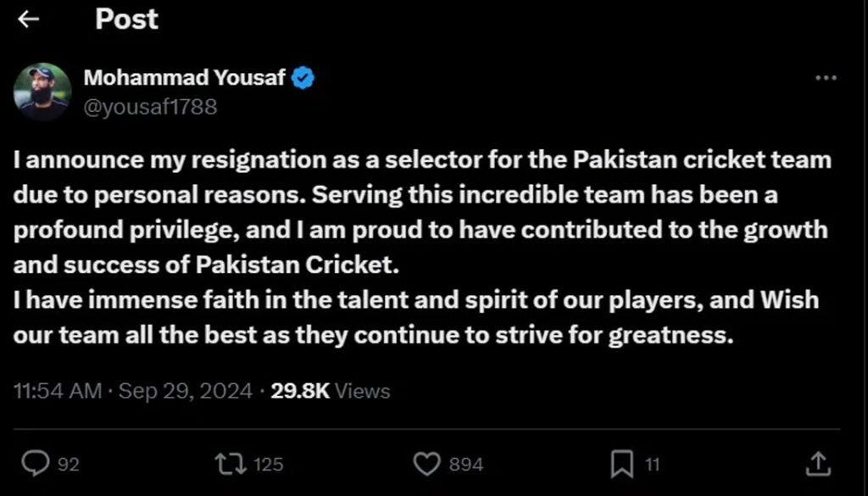This screenshot has height=496, width=868.
Task: Click the Sep 29, 2024 date
Action: point(186,391)
